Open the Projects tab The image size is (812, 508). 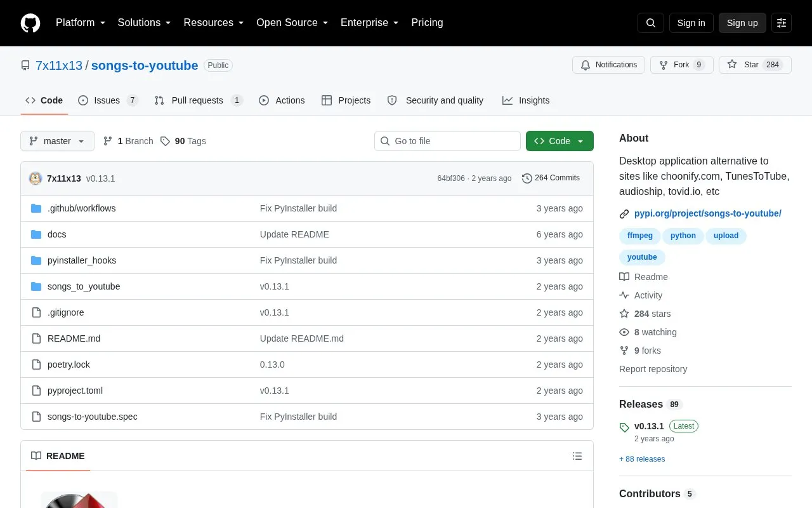(x=346, y=100)
